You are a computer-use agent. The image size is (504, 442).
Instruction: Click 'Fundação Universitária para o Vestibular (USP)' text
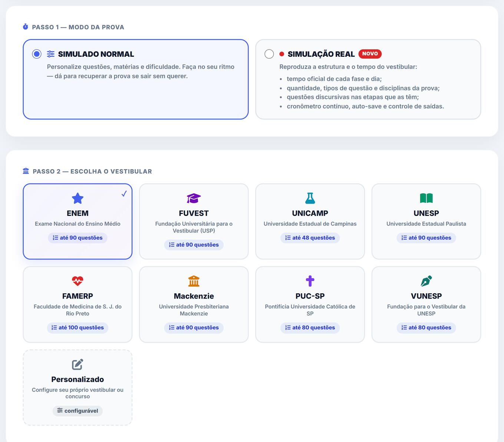[x=194, y=227]
